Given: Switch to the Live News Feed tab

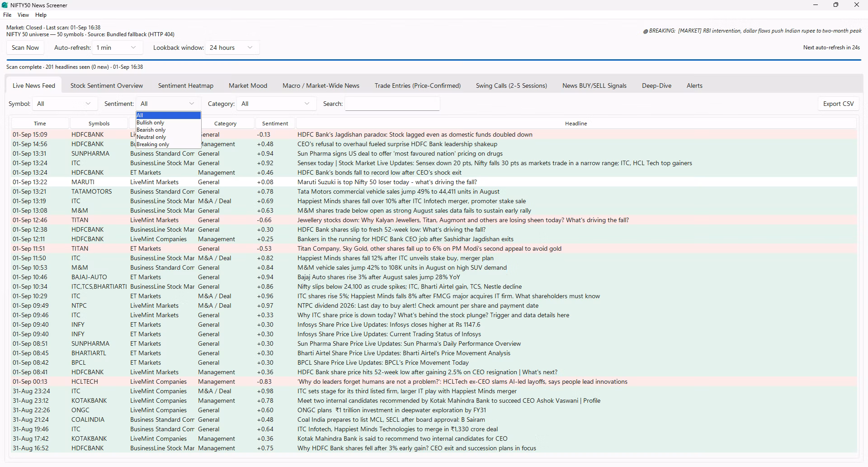Looking at the screenshot, I should (x=34, y=86).
